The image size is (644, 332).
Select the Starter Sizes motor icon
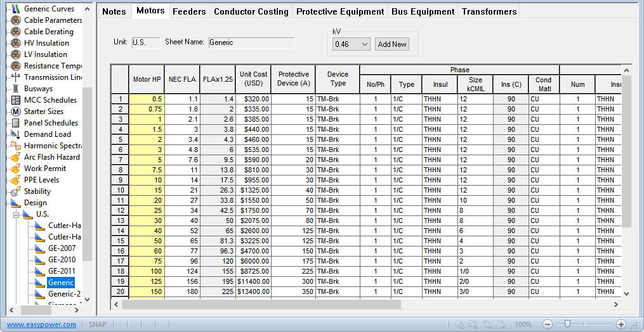[16, 112]
